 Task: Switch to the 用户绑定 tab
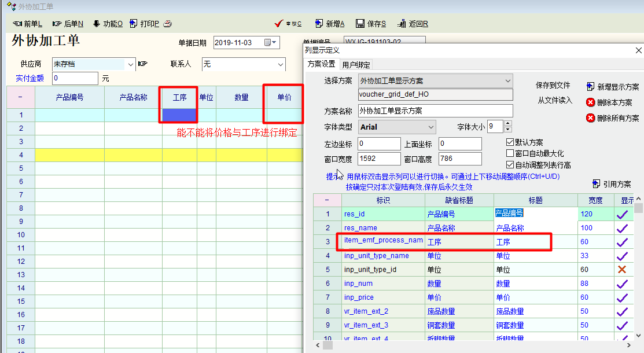click(x=356, y=65)
